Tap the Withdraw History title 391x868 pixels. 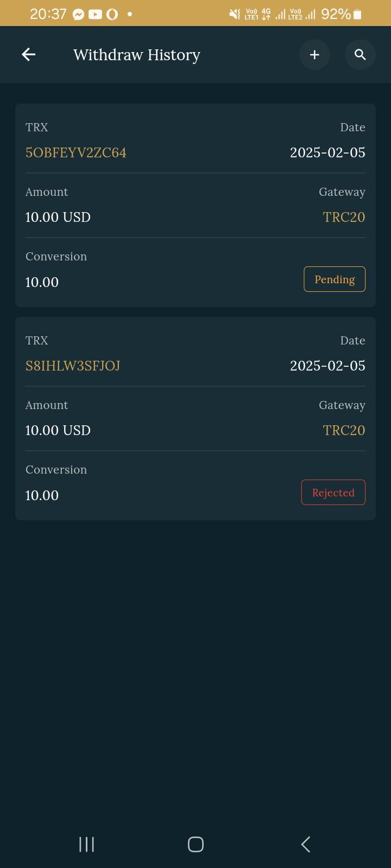coord(137,55)
